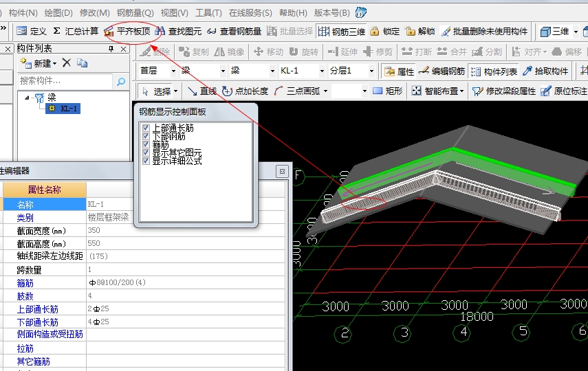The image size is (588, 371).
Task: Select the 矩形 rectangle tool
Action: pyautogui.click(x=388, y=91)
